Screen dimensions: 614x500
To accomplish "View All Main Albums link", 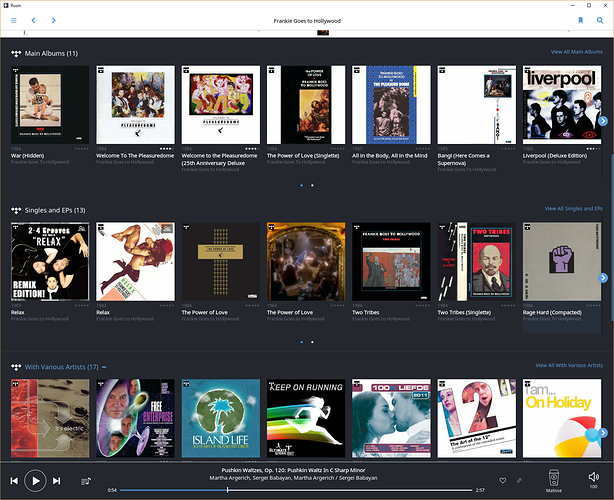I will pos(577,52).
